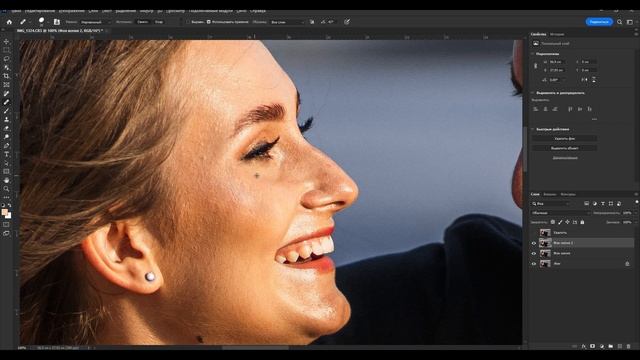Create a new group folder icon
The width and height of the screenshot is (640, 360).
point(611,346)
